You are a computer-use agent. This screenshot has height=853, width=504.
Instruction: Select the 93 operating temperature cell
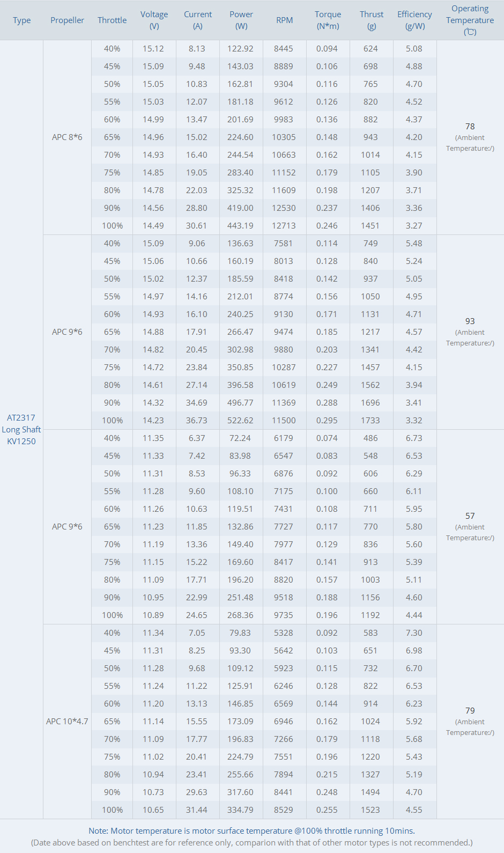[470, 321]
